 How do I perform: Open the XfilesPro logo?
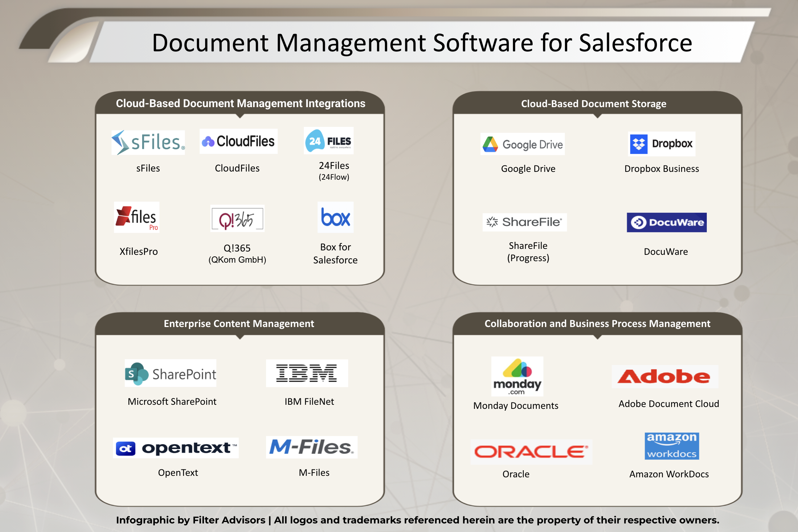click(x=137, y=217)
